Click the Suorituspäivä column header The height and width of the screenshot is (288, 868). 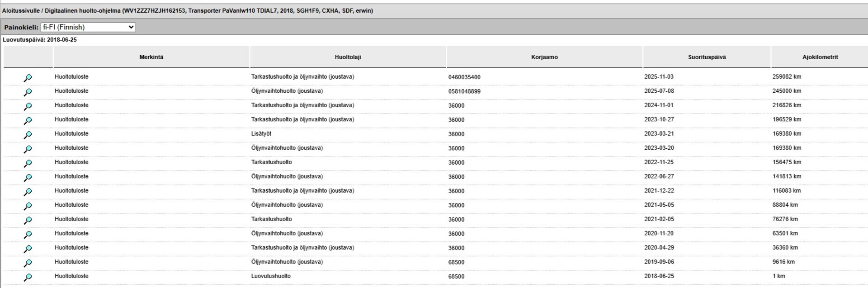click(x=707, y=57)
